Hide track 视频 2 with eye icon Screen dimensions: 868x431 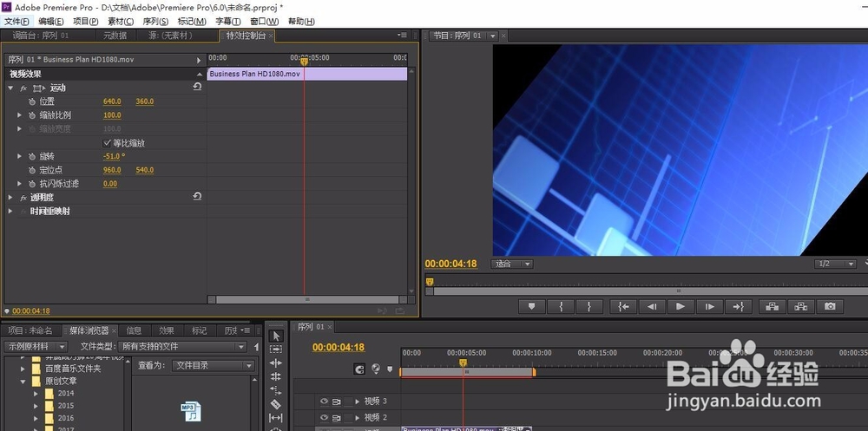tap(325, 417)
